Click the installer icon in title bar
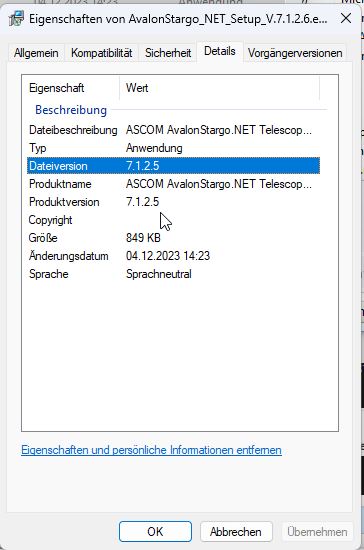 click(x=16, y=18)
